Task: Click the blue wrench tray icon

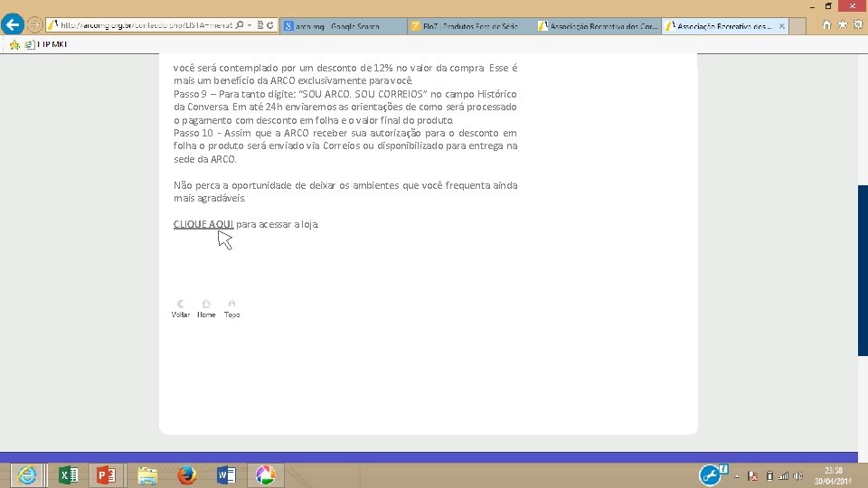Action: pos(712,475)
